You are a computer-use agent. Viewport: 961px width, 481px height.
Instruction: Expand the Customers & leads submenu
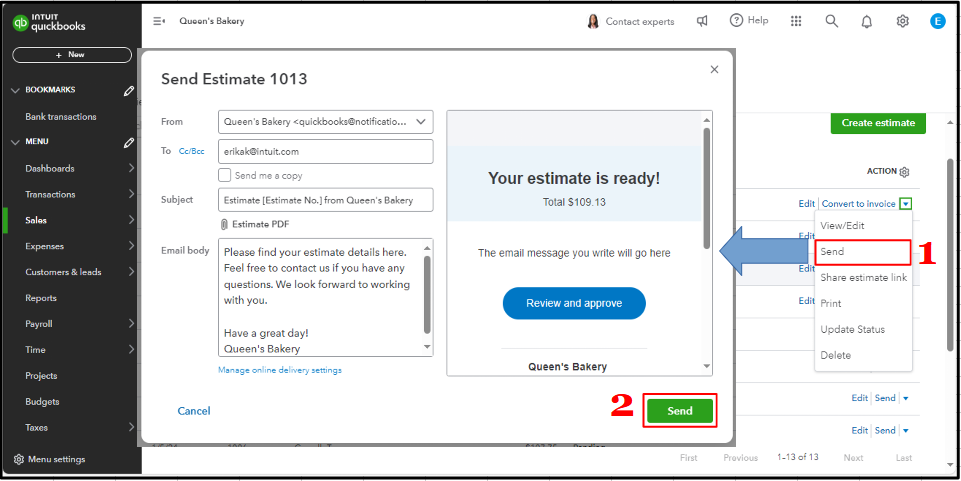click(x=131, y=272)
